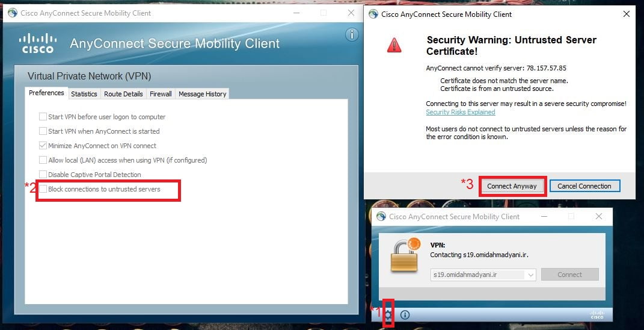This screenshot has width=644, height=330.
Task: Click info icon in Preferences window header
Action: tap(352, 35)
